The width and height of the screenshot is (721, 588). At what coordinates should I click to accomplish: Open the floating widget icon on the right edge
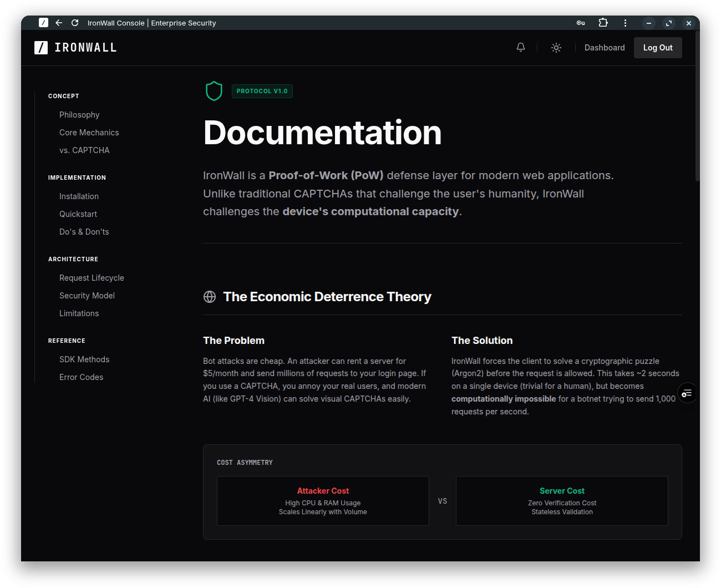click(x=687, y=393)
